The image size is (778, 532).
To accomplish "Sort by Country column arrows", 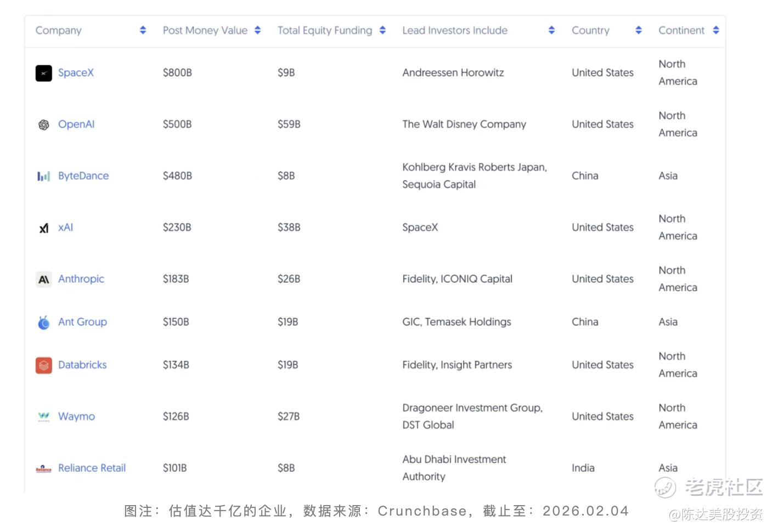I will tap(639, 30).
